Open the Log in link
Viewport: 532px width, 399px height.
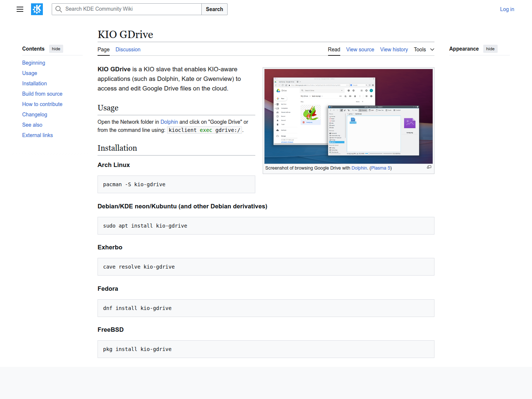[507, 9]
